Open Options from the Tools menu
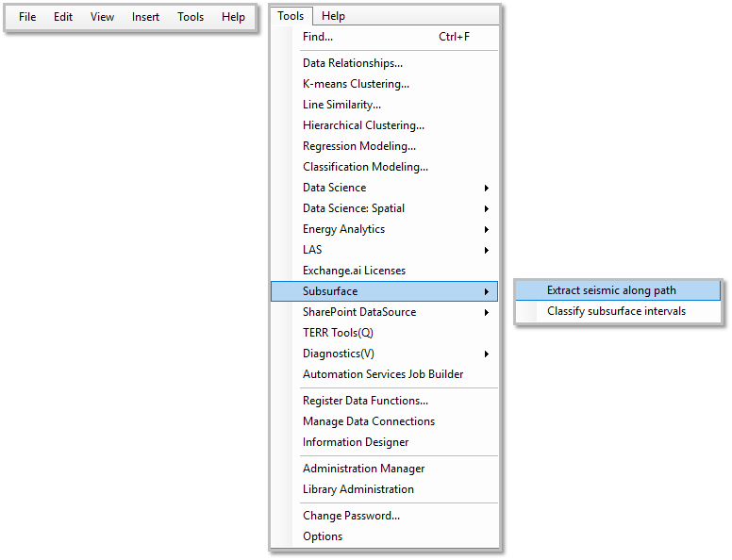Image resolution: width=732 pixels, height=560 pixels. tap(385, 536)
